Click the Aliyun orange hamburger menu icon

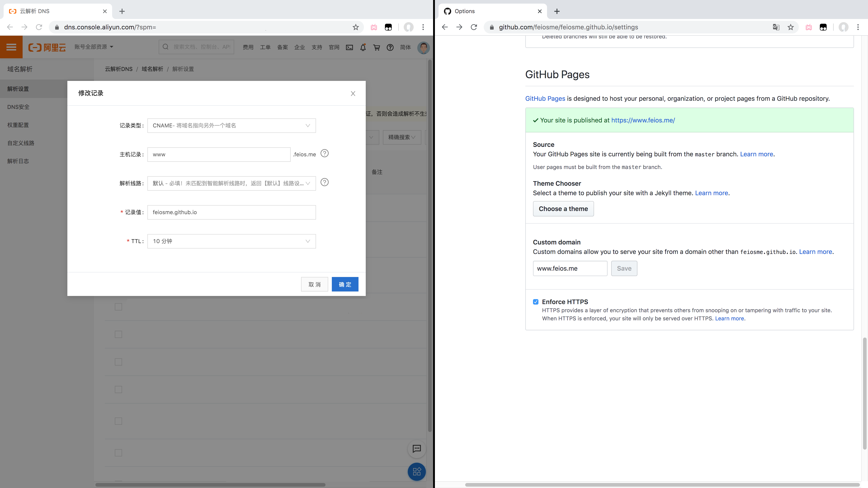pyautogui.click(x=11, y=47)
